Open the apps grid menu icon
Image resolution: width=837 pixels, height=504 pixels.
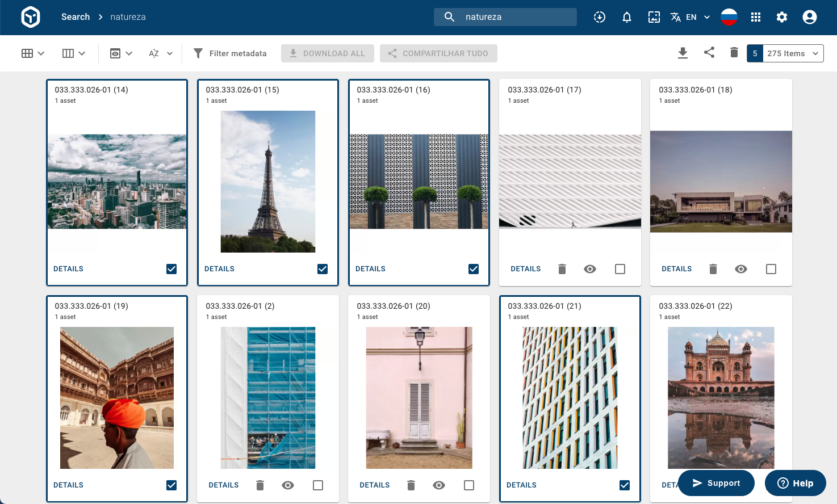pyautogui.click(x=756, y=17)
